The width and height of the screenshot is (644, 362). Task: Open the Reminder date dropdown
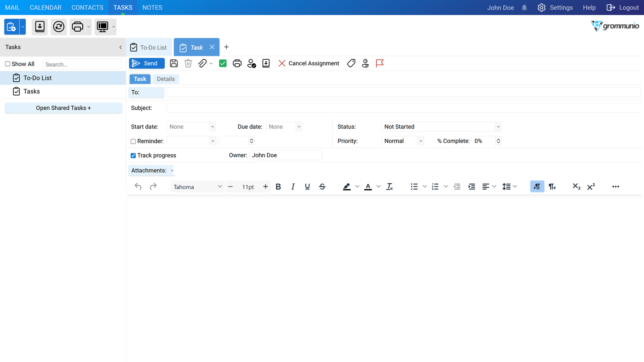point(213,141)
